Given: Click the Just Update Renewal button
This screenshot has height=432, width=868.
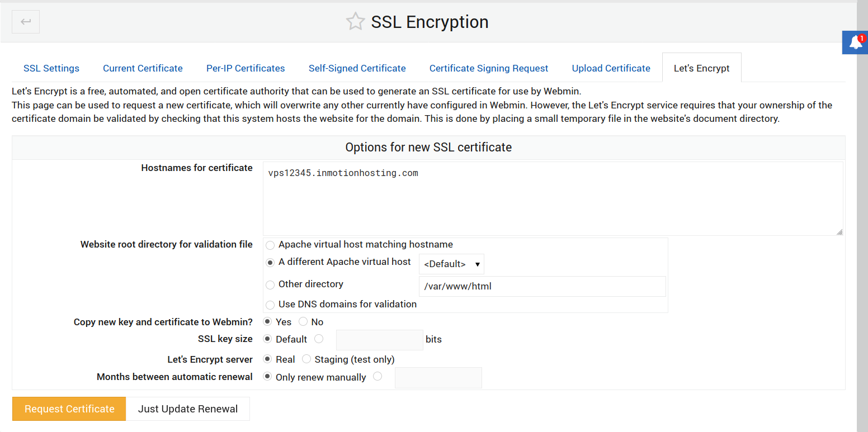Looking at the screenshot, I should click(188, 409).
